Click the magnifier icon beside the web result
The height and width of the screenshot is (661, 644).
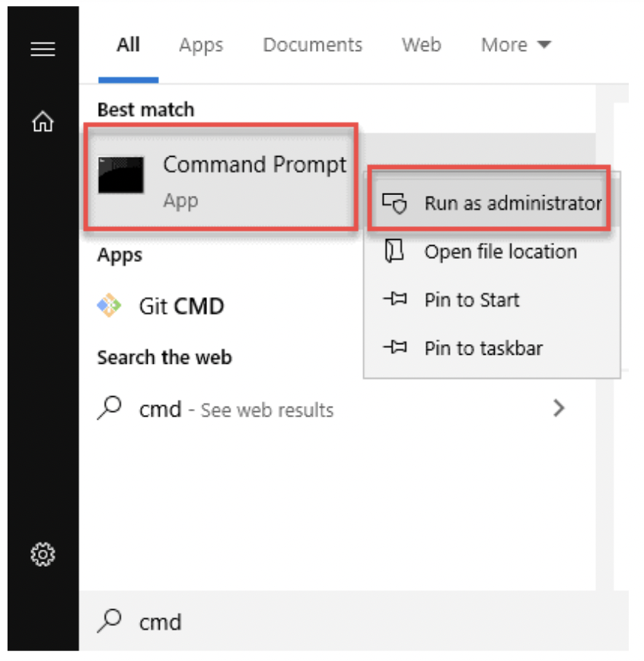pos(110,409)
